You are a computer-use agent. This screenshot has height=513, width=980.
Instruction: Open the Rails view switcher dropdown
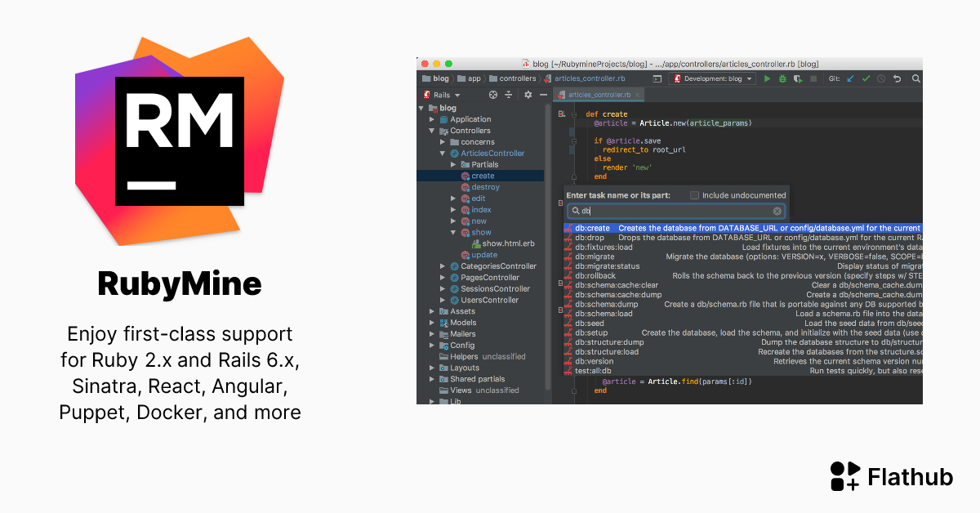pyautogui.click(x=446, y=94)
